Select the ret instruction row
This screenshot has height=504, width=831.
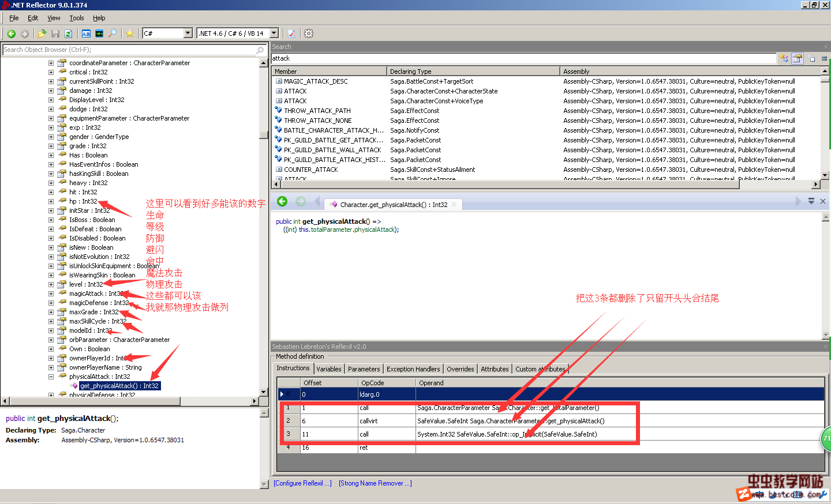(551, 447)
